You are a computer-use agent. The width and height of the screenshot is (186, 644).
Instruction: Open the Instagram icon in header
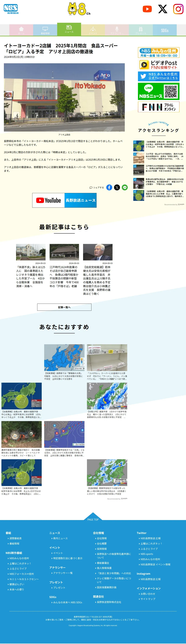tap(178, 9)
